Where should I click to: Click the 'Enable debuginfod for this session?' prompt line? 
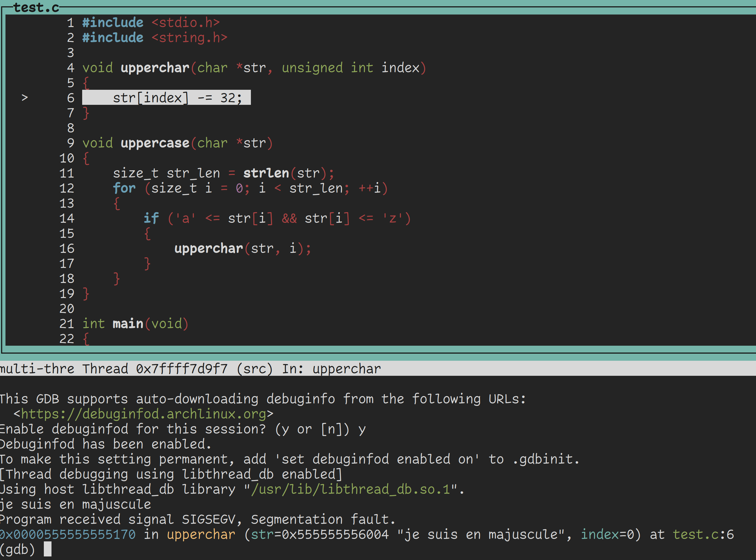point(183,429)
